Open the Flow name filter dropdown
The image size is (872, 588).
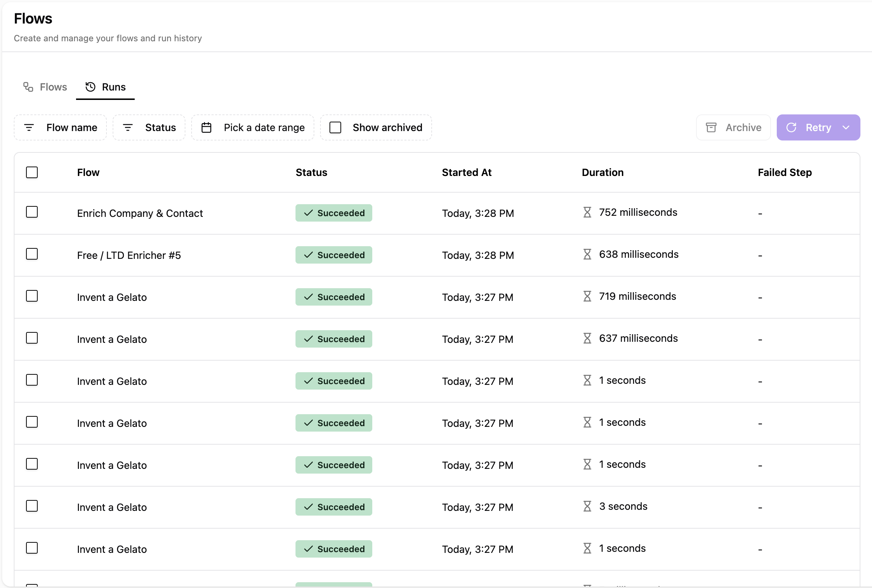pyautogui.click(x=61, y=127)
